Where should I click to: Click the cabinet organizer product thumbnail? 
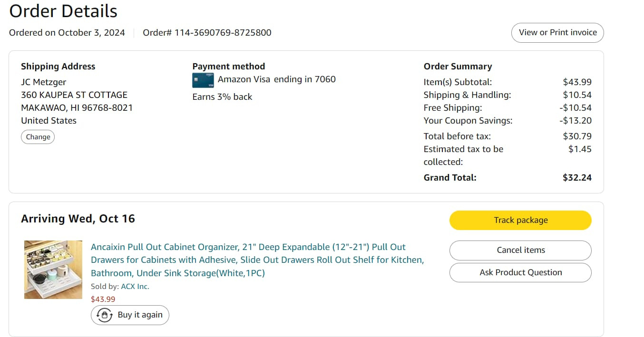pos(53,270)
